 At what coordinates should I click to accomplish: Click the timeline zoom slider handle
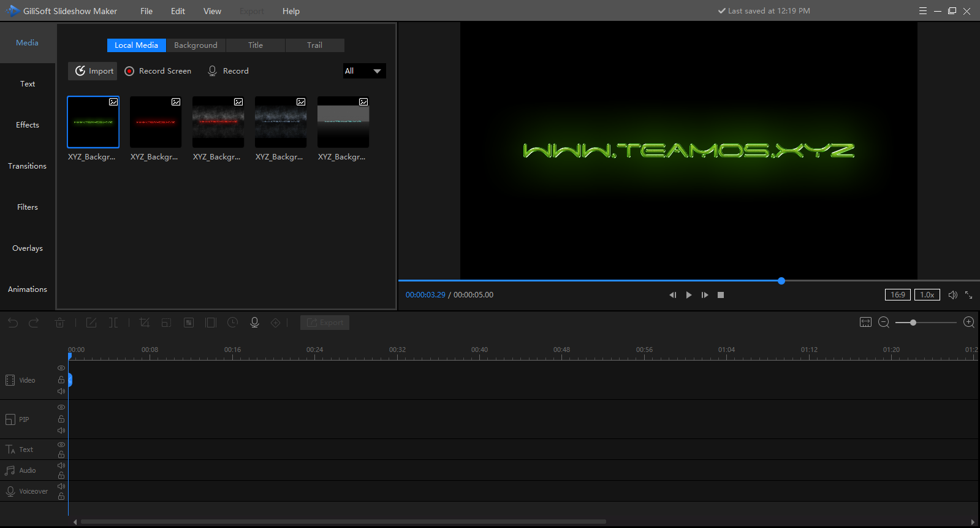(913, 323)
